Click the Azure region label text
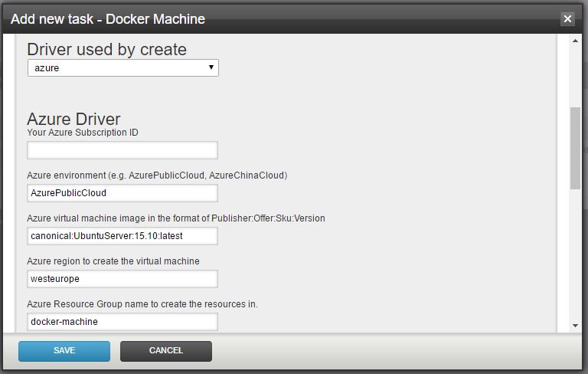This screenshot has width=588, height=374. (113, 261)
